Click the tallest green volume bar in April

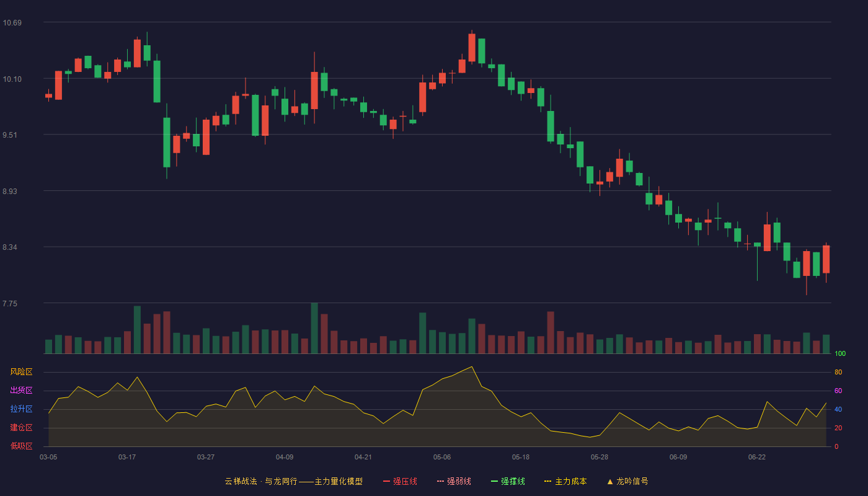pyautogui.click(x=314, y=329)
